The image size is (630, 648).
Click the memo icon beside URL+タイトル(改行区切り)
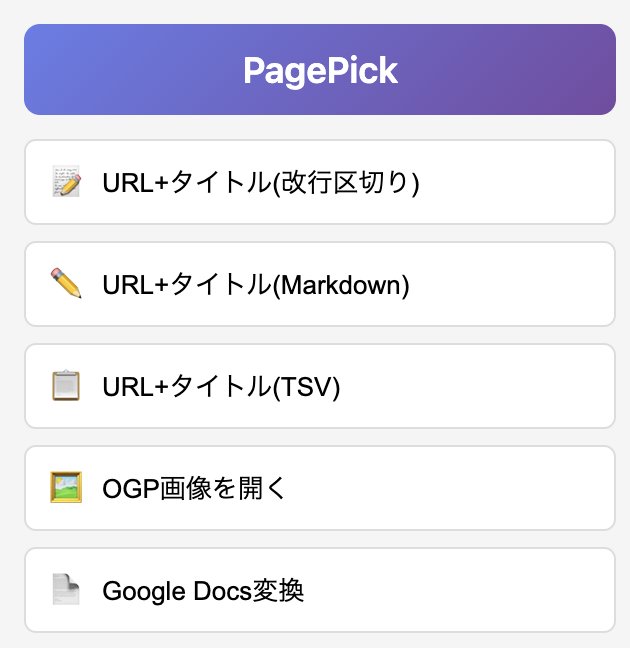[x=66, y=182]
